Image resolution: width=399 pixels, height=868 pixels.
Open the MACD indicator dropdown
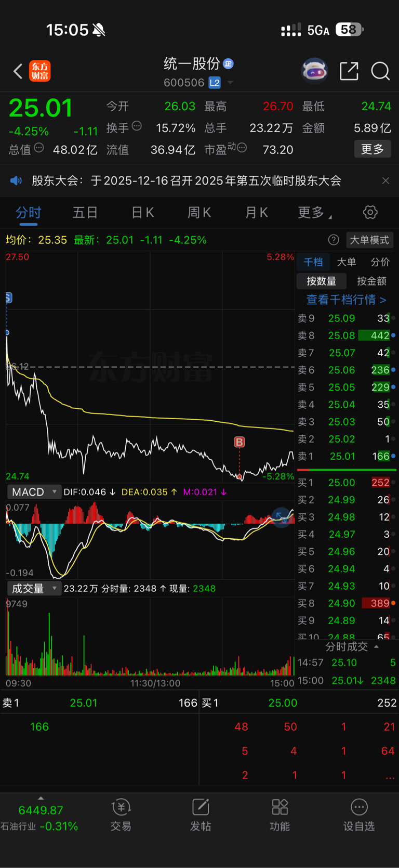pos(34,492)
